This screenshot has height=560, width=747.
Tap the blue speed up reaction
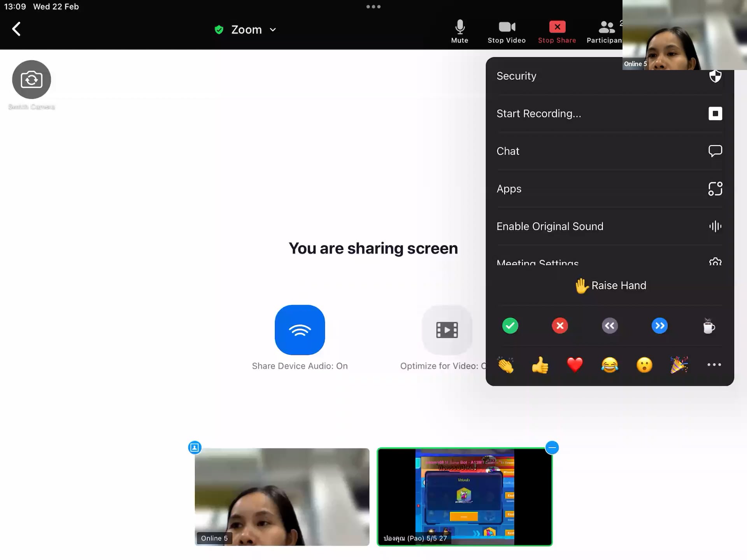[x=659, y=326]
